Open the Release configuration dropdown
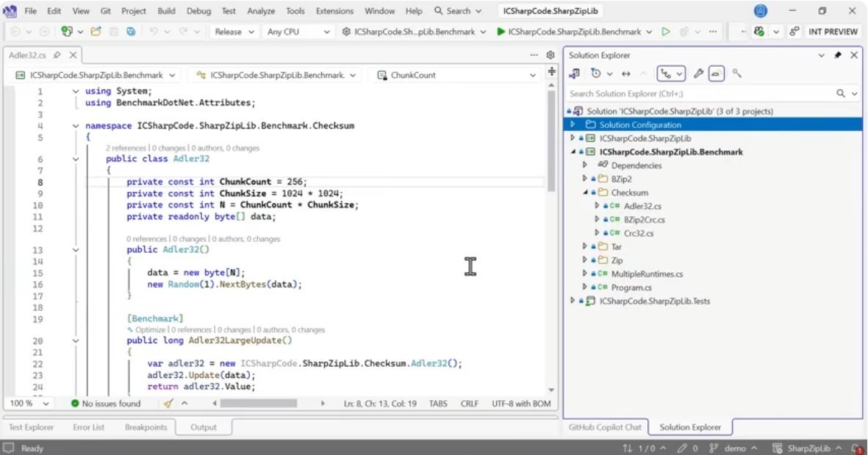Screen dimensions: 868x455 coord(234,32)
